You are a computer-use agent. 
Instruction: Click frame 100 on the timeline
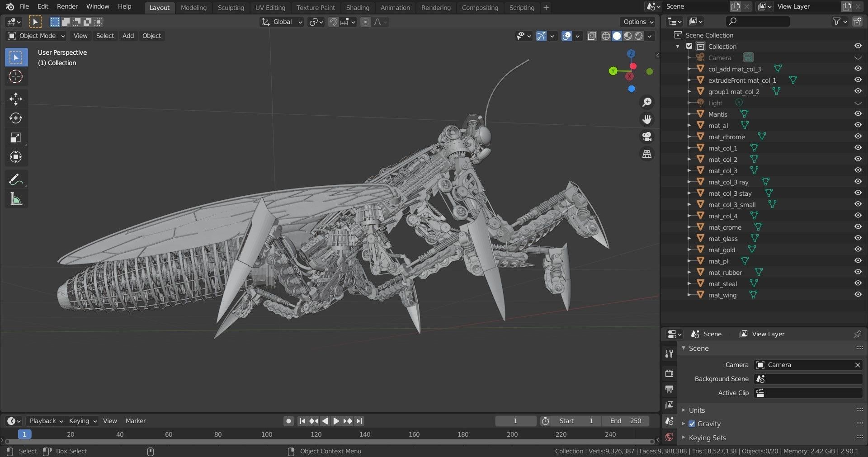pyautogui.click(x=267, y=434)
